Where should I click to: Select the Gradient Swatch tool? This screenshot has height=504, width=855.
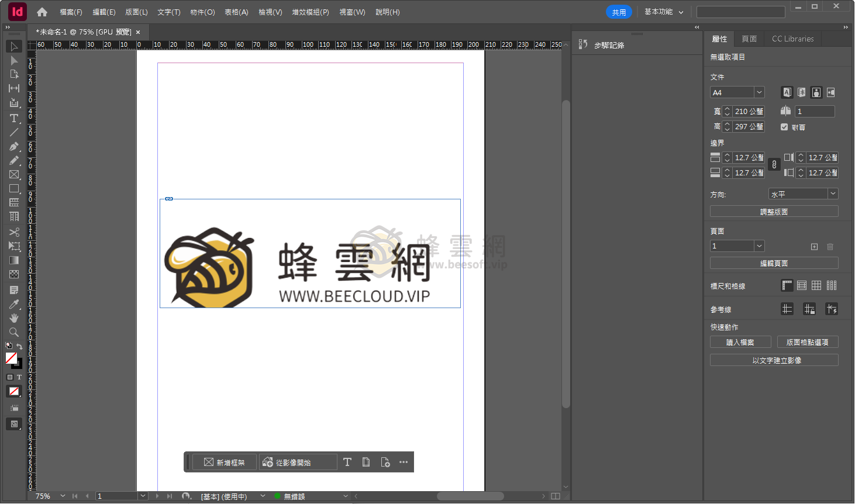14,260
